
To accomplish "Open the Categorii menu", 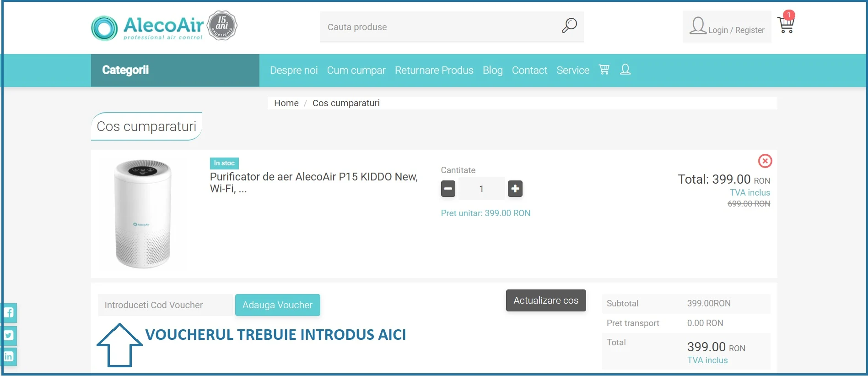I will pos(175,70).
